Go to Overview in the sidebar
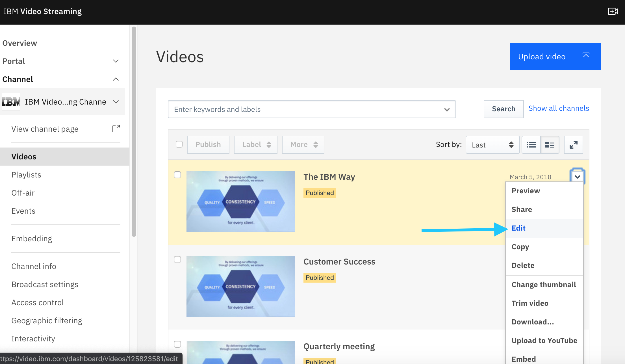 (20, 43)
